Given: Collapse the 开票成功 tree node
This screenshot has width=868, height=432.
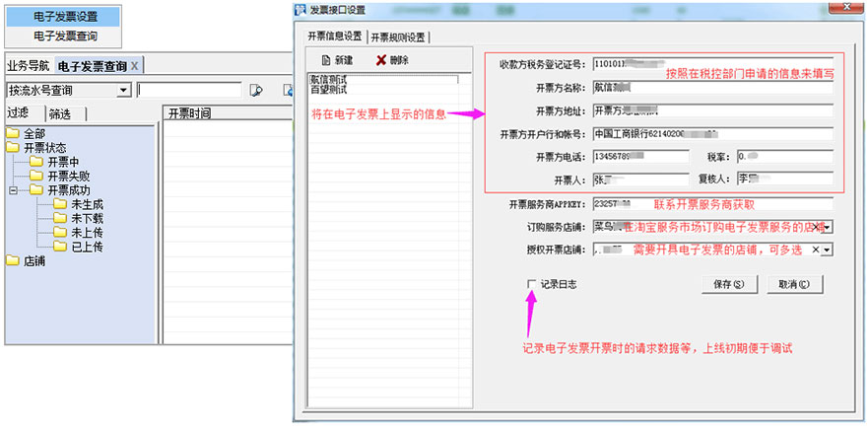Looking at the screenshot, I should [x=13, y=190].
